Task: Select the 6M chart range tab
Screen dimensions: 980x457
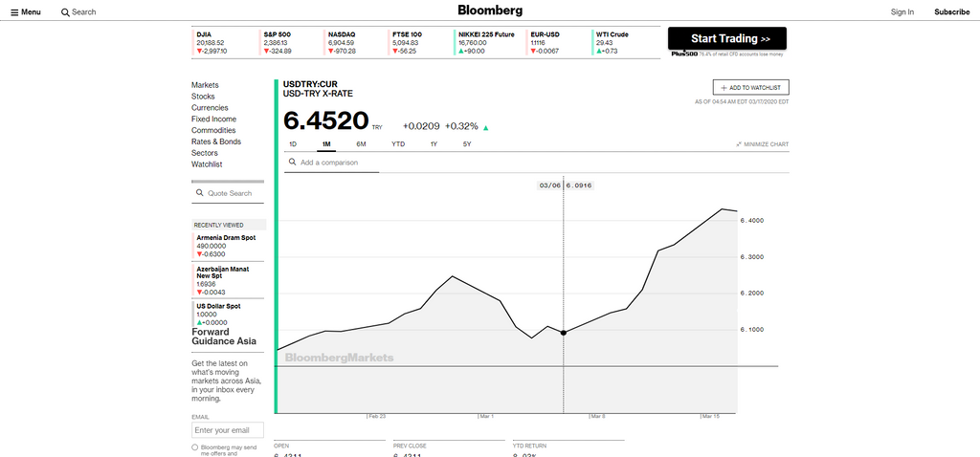Action: coord(361,144)
